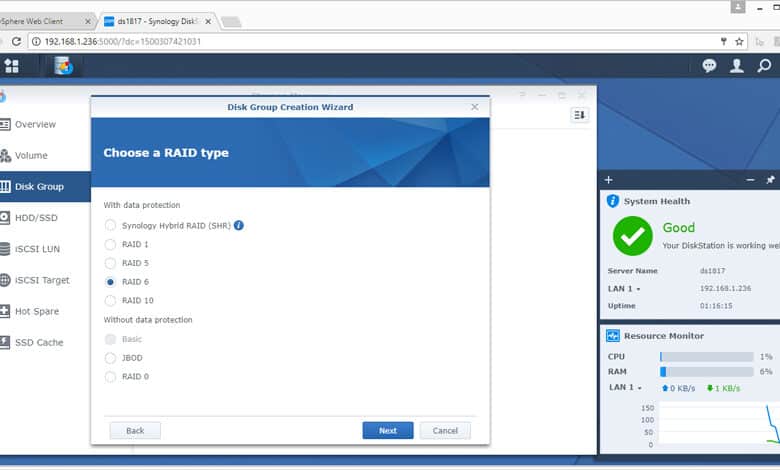Click the iSCSI Target globe icon
This screenshot has width=780, height=470.
(5, 280)
